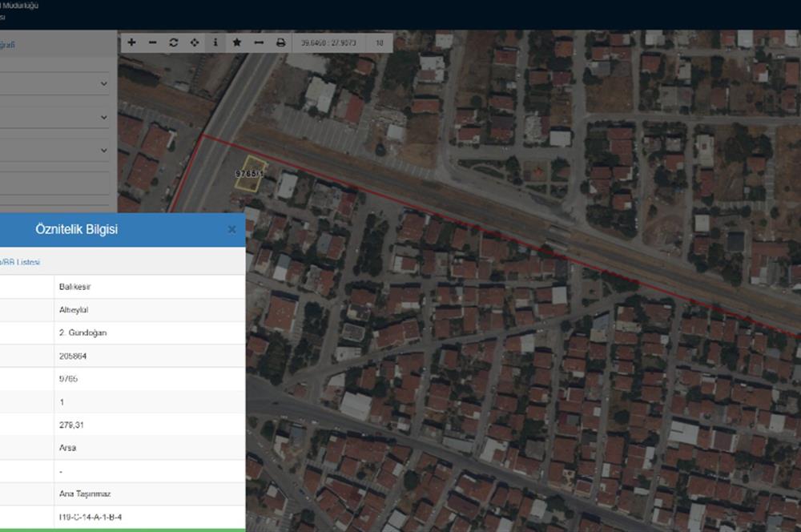Switch to the BB Listesi tab
Screen dimensions: 801x532
coord(21,262)
